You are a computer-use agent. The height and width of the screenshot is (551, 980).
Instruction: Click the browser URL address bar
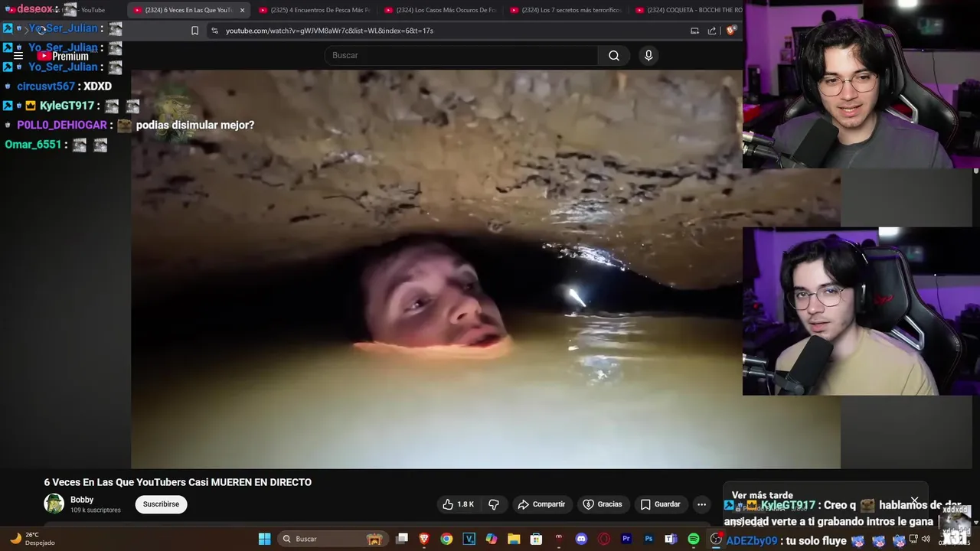tap(452, 31)
